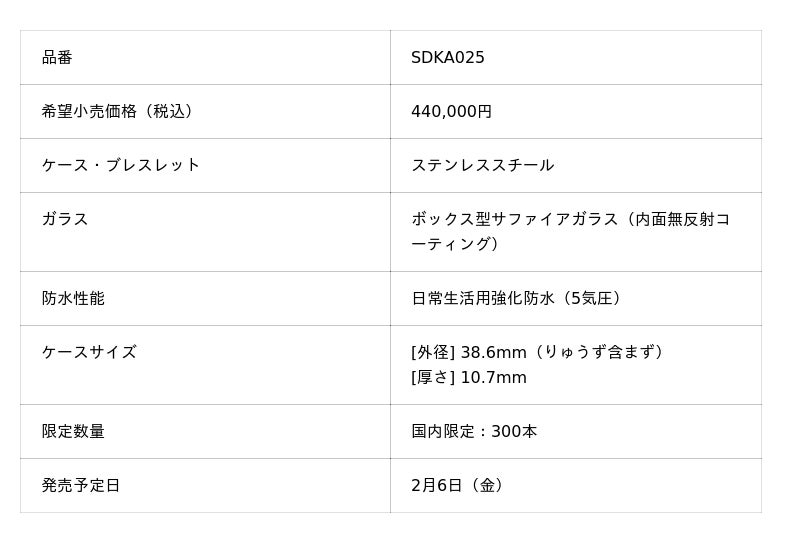Click the 発売予定日 label cell
The image size is (800, 543).
tap(81, 486)
